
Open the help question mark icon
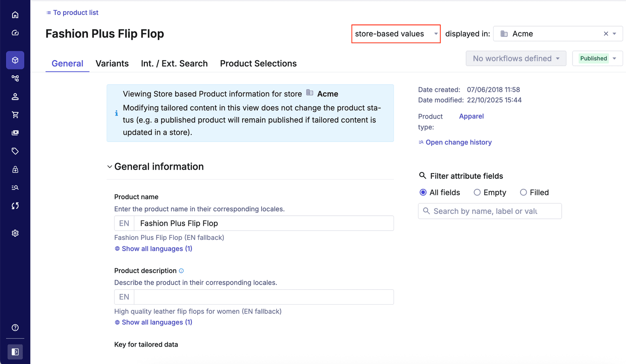click(x=15, y=327)
